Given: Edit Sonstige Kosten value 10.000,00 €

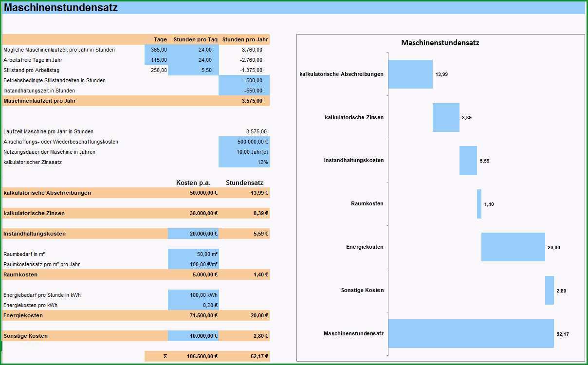Looking at the screenshot, I should pos(193,336).
